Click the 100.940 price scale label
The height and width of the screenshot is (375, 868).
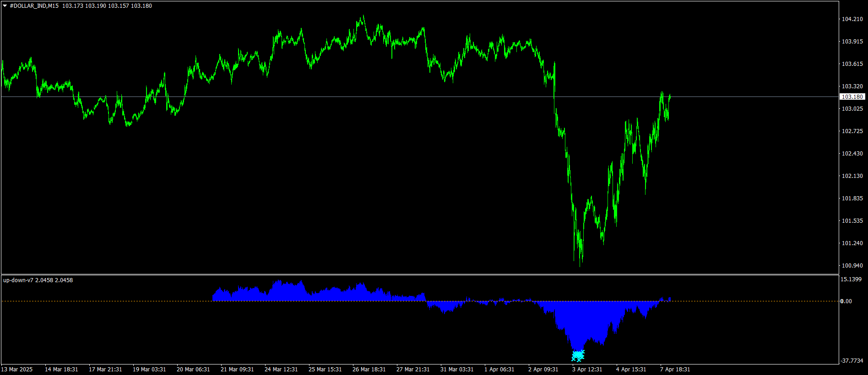click(x=852, y=266)
